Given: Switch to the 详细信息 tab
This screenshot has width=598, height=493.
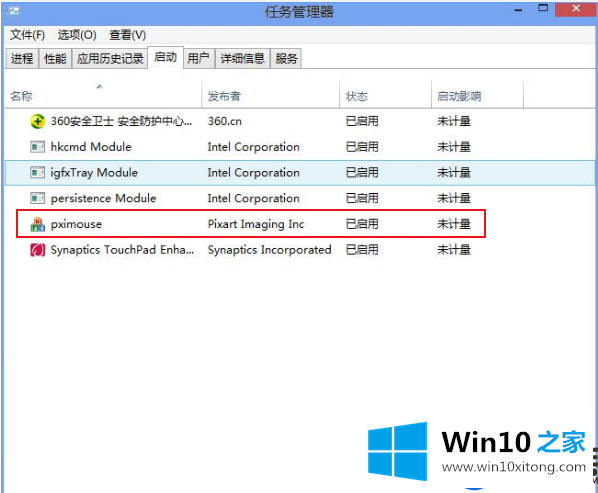Looking at the screenshot, I should point(243,58).
